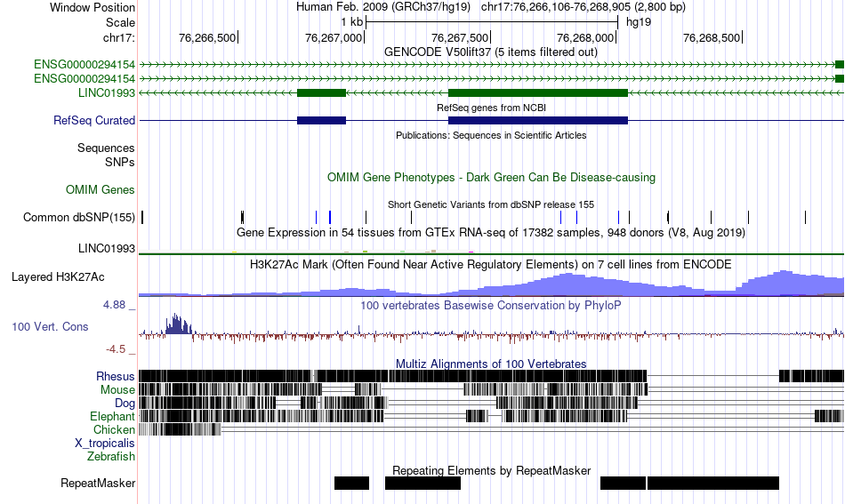
Task: Open Publications: Sequences in Scientific Articles title
Action: pos(491,135)
